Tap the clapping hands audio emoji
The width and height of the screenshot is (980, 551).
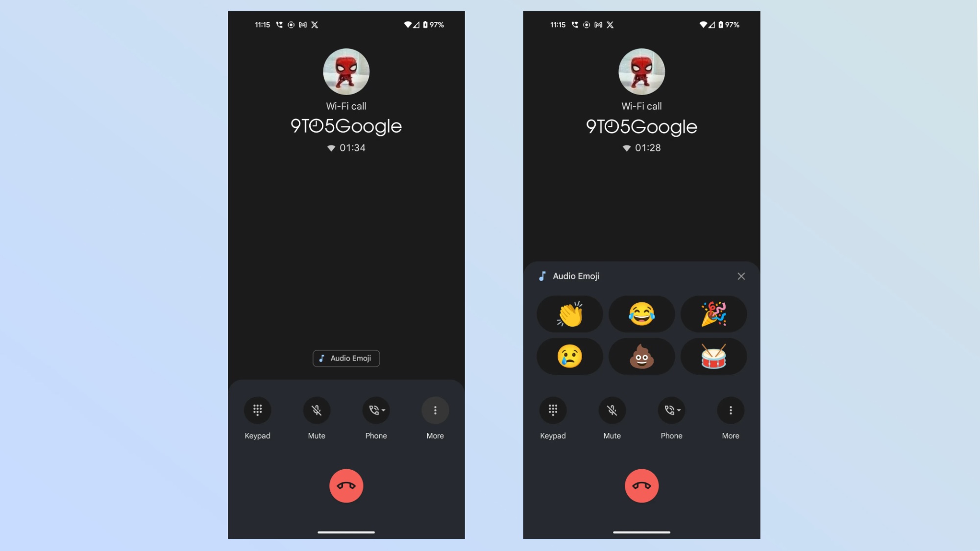click(x=569, y=314)
